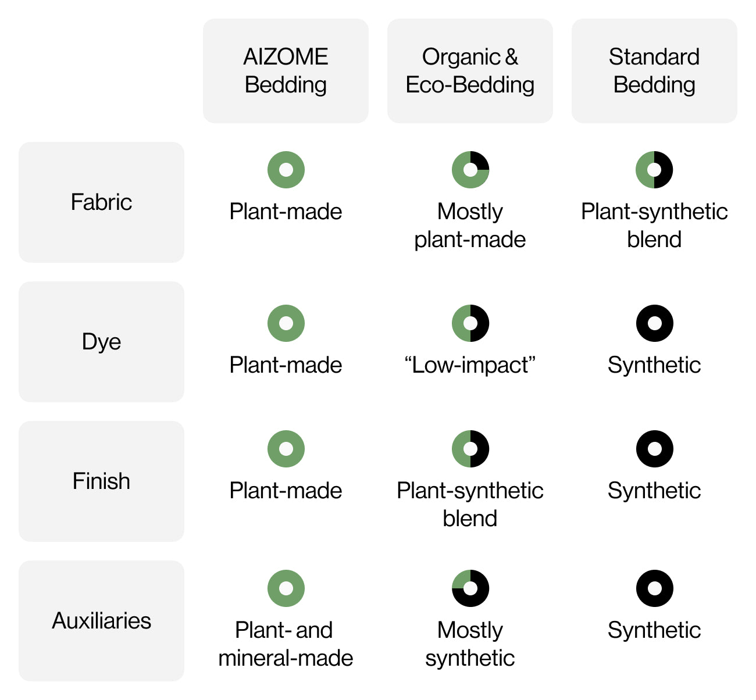
Task: Click the Standard Bedding Dye black ring icon
Action: click(654, 323)
